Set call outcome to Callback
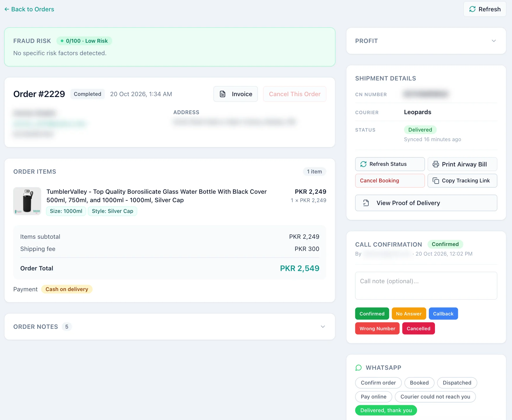Screen dimensions: 512x420 [x=443, y=314]
